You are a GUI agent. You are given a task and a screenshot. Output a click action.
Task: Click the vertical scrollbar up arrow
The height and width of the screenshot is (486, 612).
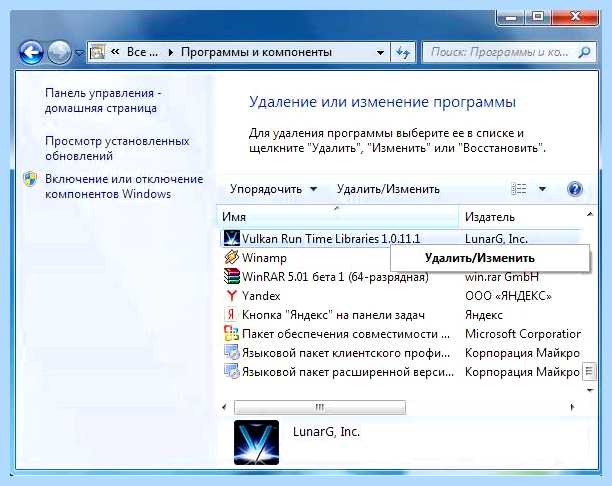[590, 214]
